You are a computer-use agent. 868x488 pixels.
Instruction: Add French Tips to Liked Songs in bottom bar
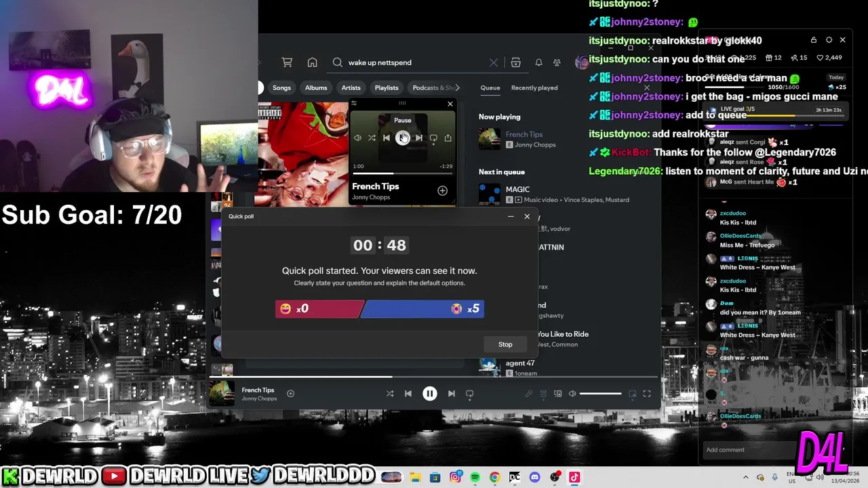coord(290,393)
